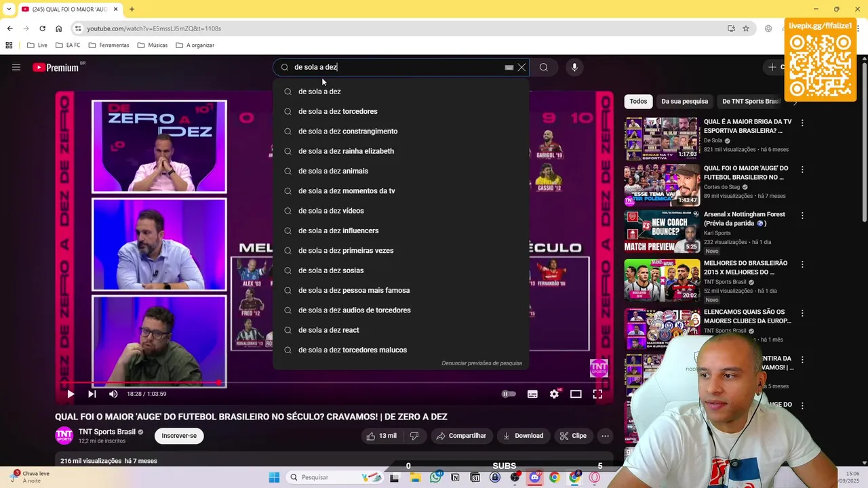Open 'Melhores do Brasileirão 2015' video title
Screen dimensions: 868x488
click(745, 267)
